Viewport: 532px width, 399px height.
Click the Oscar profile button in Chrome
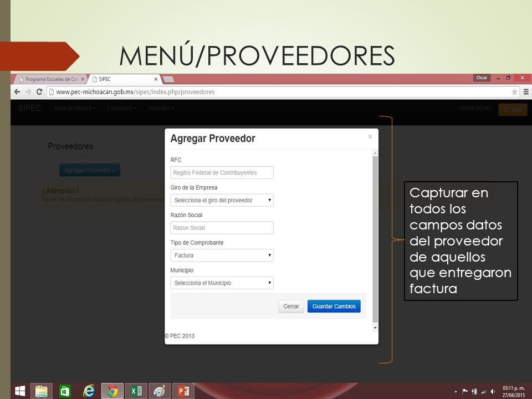pos(482,78)
